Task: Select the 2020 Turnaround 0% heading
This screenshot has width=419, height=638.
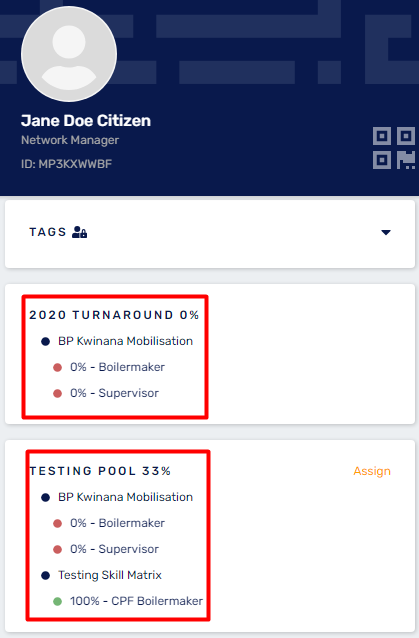Action: coord(114,315)
